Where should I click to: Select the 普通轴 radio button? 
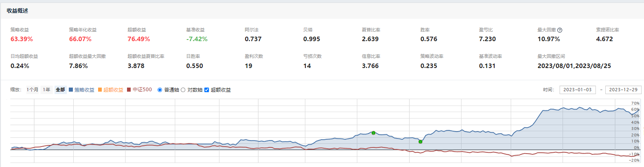coord(160,90)
